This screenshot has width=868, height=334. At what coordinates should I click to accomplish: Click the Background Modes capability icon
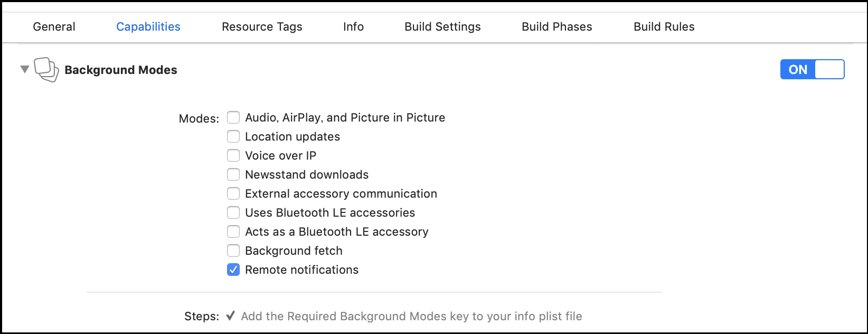click(x=46, y=69)
